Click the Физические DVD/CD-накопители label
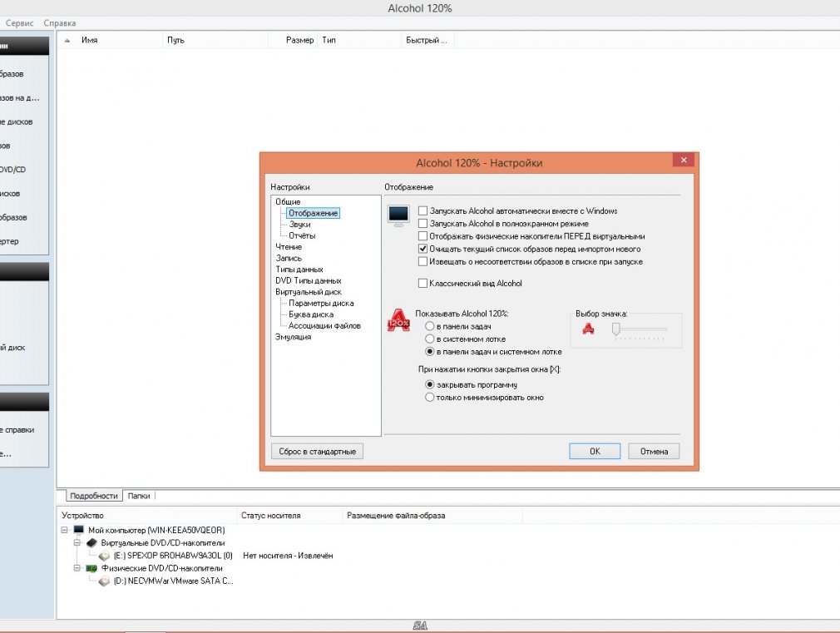Viewport: 840px width, 633px height. pos(162,568)
